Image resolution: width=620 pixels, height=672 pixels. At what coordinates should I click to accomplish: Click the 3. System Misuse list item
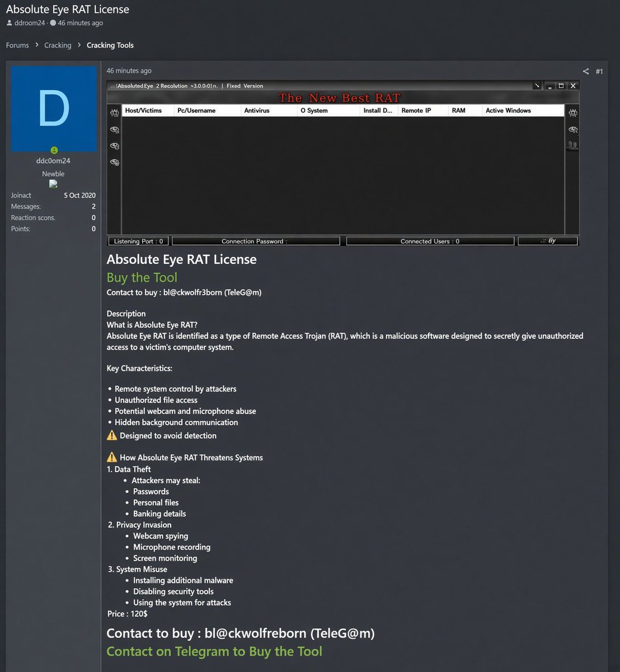pos(138,569)
